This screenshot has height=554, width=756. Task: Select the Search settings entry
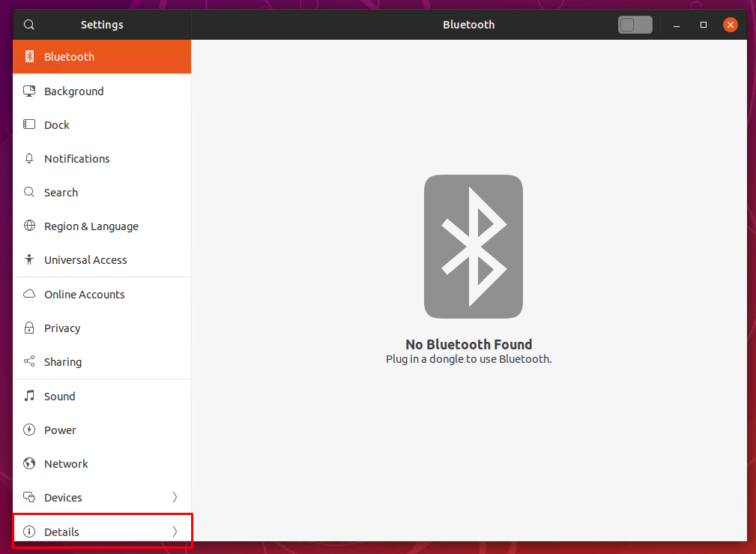(102, 193)
